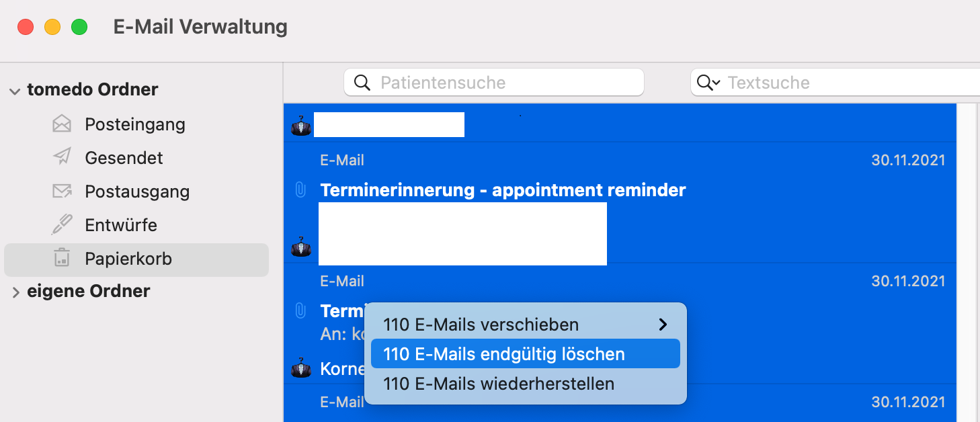Choose 110 E-Mails endgültig löschen
Image resolution: width=980 pixels, height=422 pixels.
[x=526, y=354]
